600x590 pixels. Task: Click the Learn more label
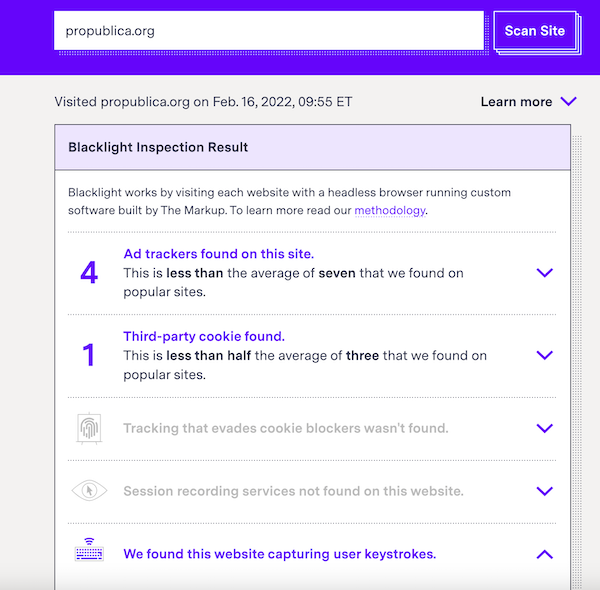coord(516,102)
